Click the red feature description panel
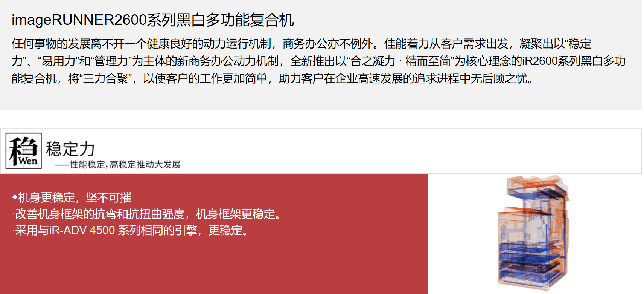The image size is (644, 294). (x=214, y=234)
